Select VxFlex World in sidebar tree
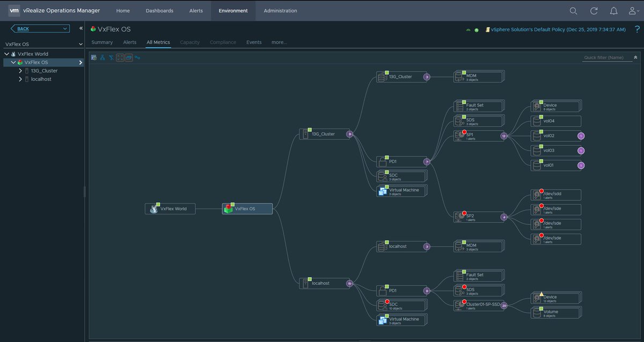 (x=33, y=54)
